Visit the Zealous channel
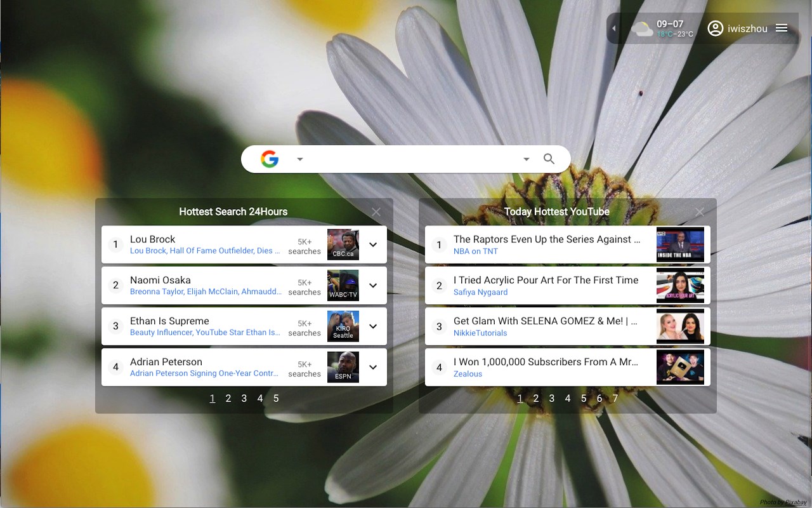 tap(468, 374)
